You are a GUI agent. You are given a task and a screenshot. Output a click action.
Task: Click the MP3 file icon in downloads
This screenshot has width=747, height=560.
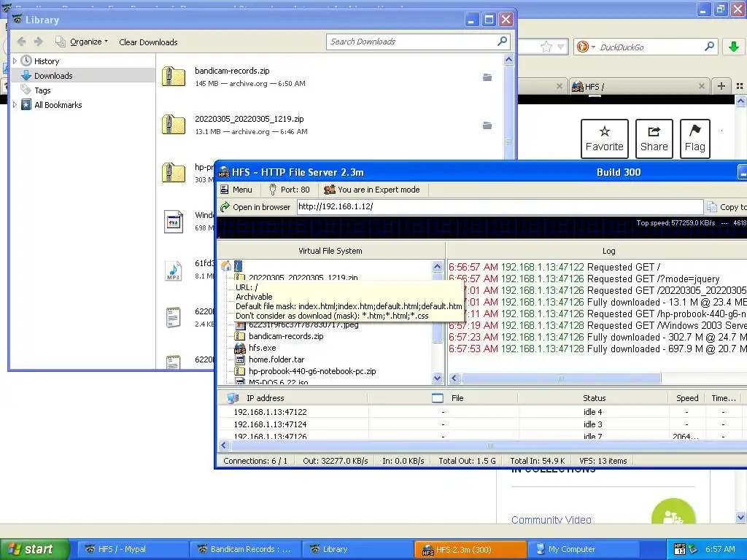174,271
